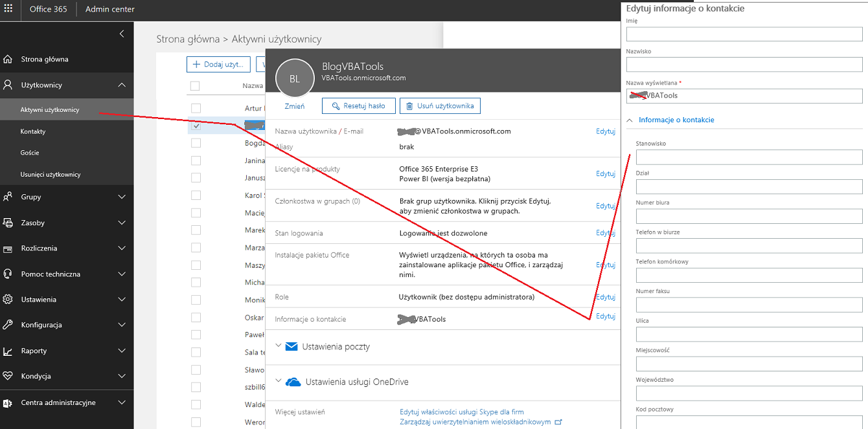Click the Miejscowość input field
Screen dimensions: 868x429
pyautogui.click(x=749, y=364)
